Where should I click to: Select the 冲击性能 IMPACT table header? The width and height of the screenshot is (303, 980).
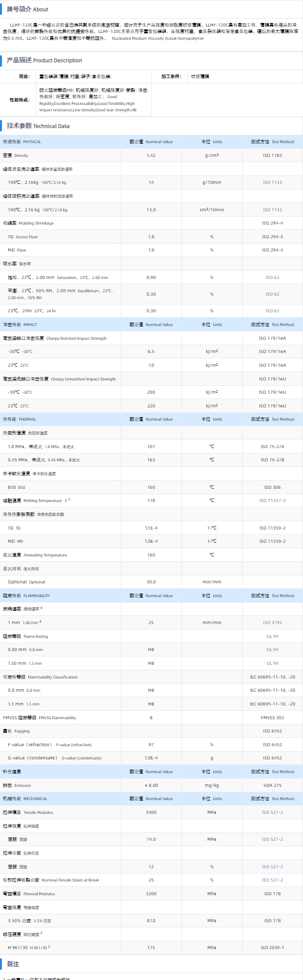(20, 325)
